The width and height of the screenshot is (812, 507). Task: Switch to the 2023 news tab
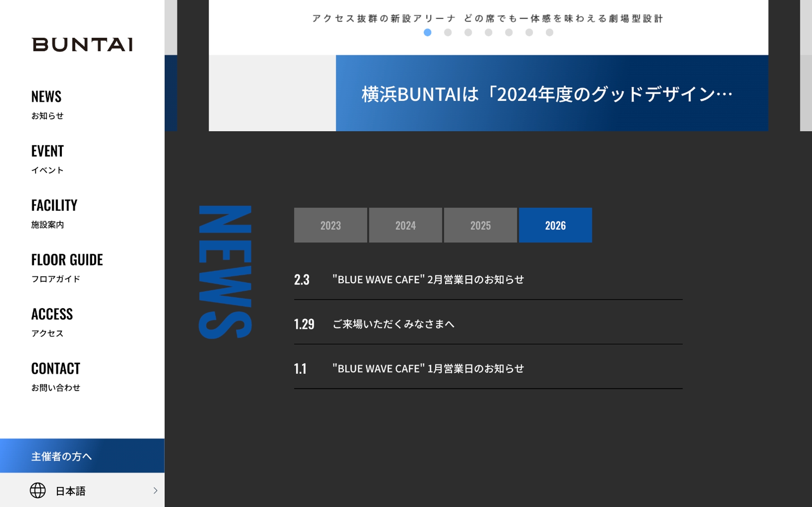(330, 225)
